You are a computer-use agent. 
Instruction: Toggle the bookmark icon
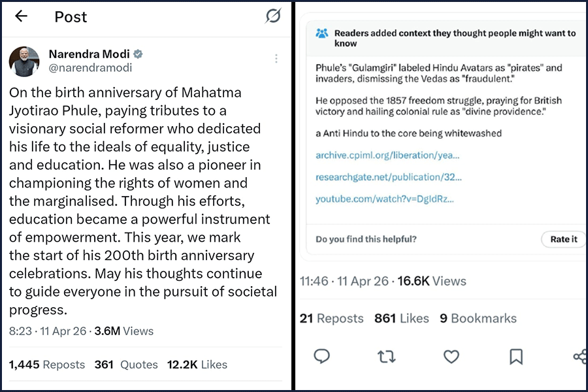tap(515, 356)
